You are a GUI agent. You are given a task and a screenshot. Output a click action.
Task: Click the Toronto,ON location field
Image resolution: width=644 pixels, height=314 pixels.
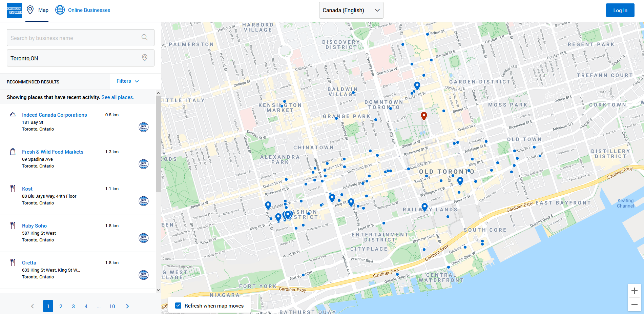pos(81,58)
